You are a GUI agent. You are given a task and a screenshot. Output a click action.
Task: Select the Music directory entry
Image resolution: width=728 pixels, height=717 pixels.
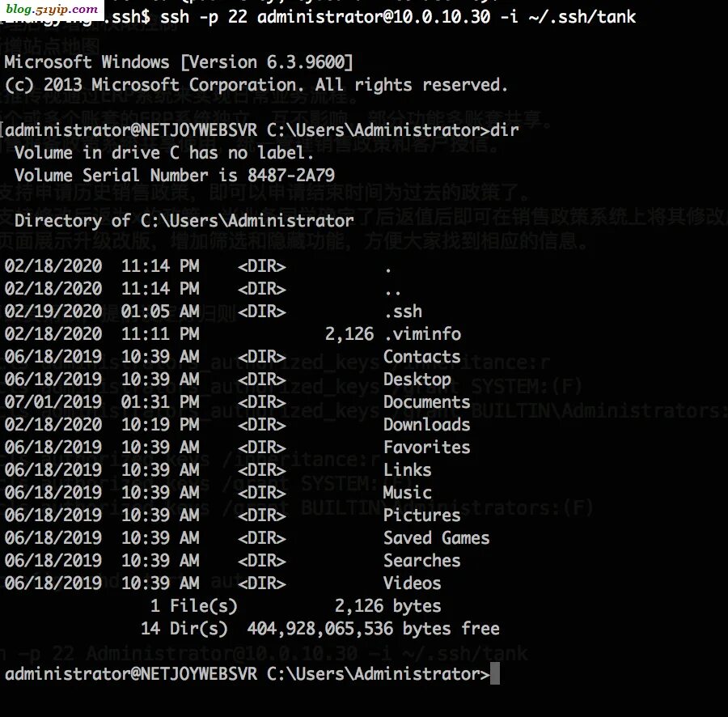pos(408,492)
